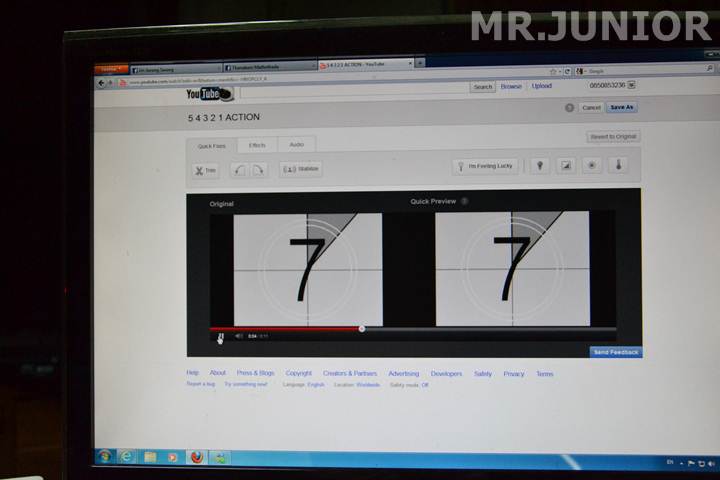Open the About footer link

pos(218,373)
